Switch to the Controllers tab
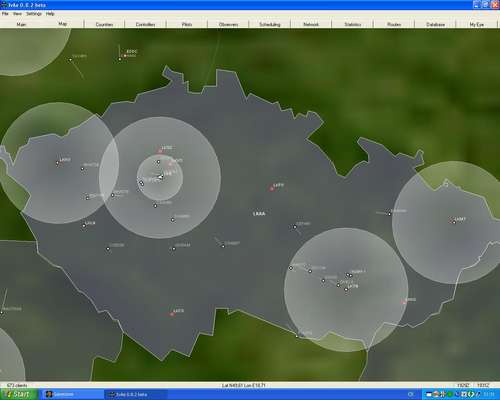 coord(145,24)
